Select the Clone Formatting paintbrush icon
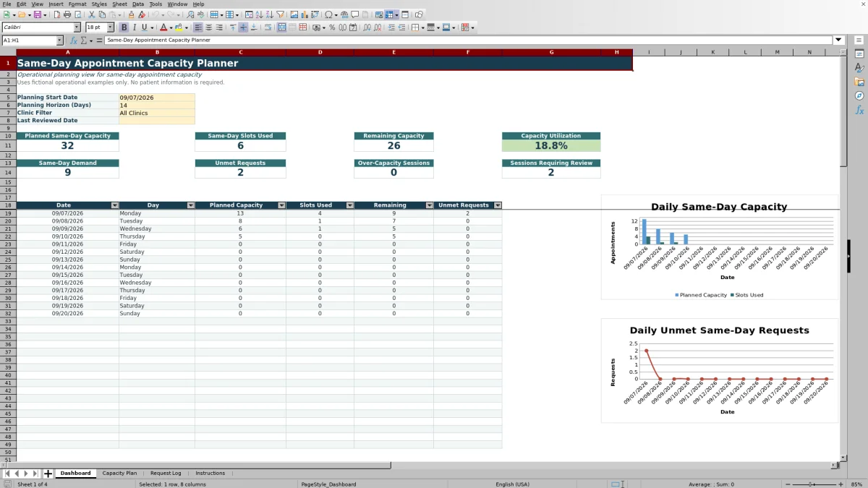This screenshot has width=868, height=488. tap(131, 14)
